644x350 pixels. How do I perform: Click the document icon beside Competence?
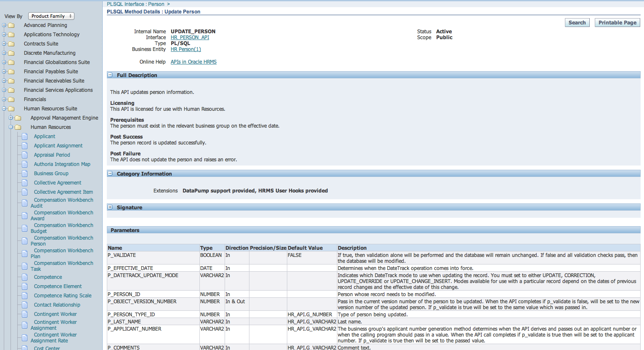tap(24, 277)
